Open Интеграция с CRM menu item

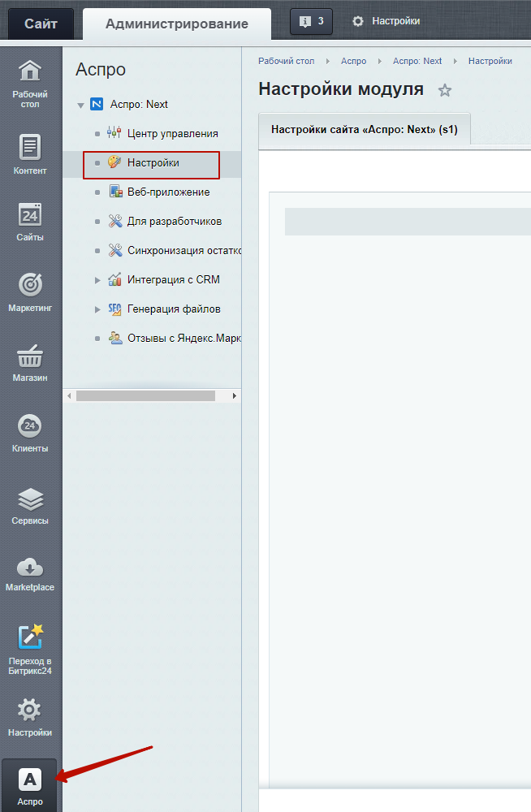click(174, 279)
